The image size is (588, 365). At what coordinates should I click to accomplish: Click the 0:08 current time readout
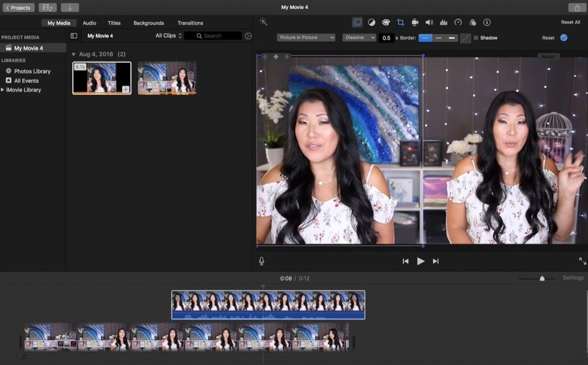coord(286,279)
